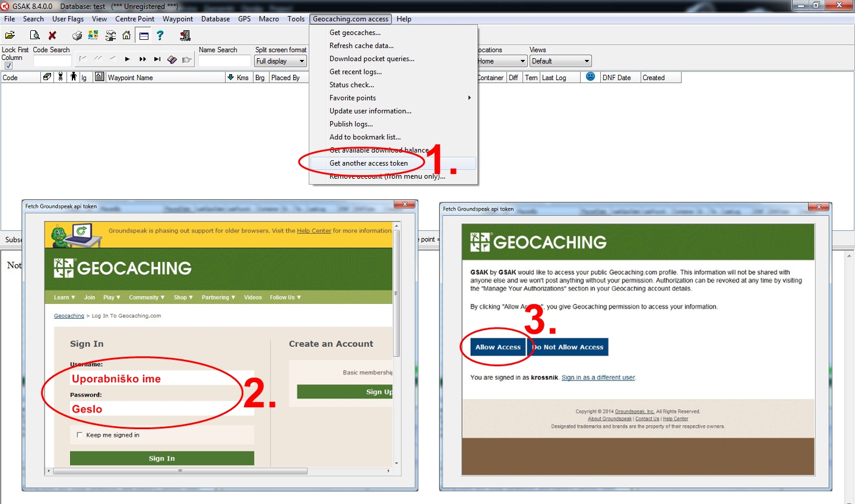Image resolution: width=855 pixels, height=504 pixels.
Task: Click the search magnifier toolbar icon
Action: 35,36
